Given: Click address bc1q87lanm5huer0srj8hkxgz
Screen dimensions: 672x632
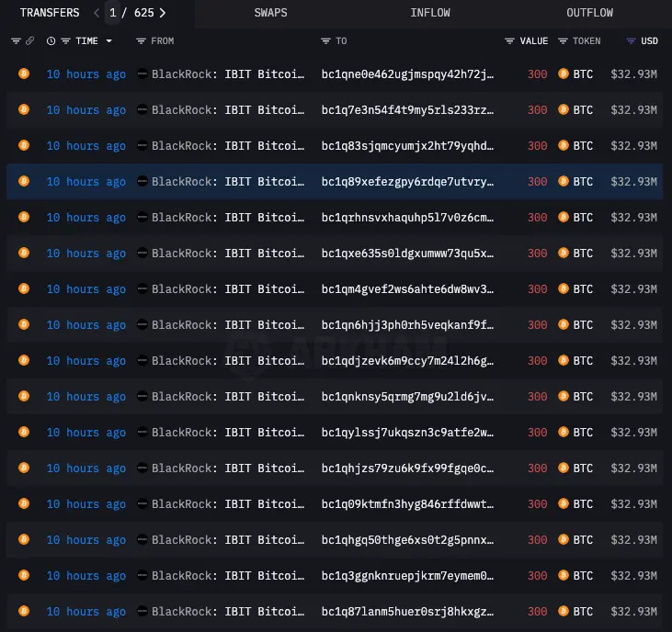Looking at the screenshot, I should pos(407,612).
